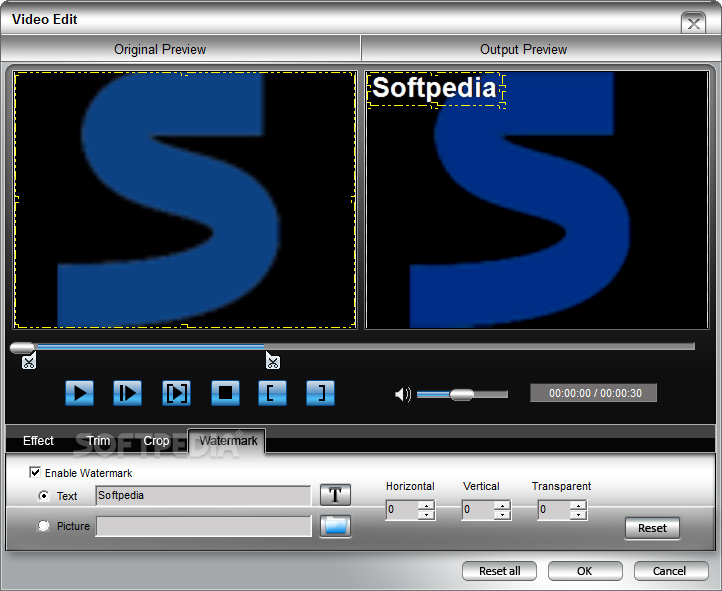Uncheck Enable Watermark checkbox
The image size is (722, 591).
[35, 472]
